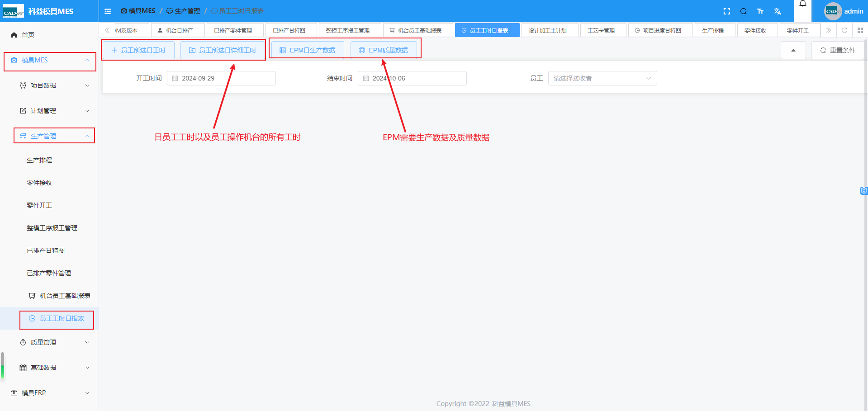Switch to 工艺卡管理 tab
Screen dimensions: 868x411
[603, 30]
